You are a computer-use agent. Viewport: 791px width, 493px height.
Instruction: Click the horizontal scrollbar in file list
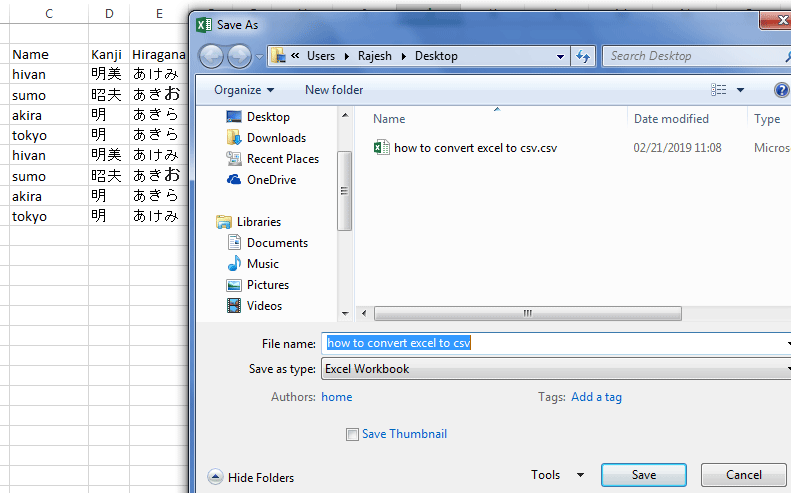pos(526,314)
